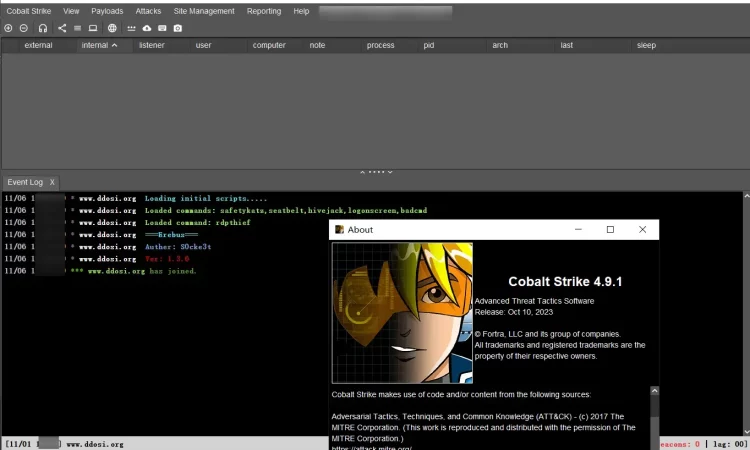Viewport: 750px width, 450px height.
Task: Open Listeners with the headphones icon
Action: click(43, 28)
